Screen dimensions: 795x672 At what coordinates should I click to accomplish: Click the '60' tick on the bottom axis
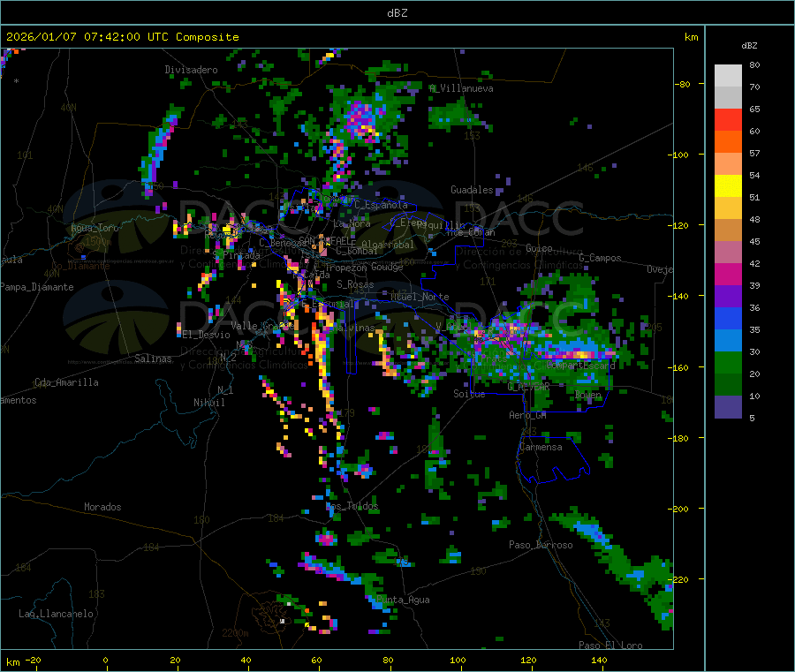[316, 660]
